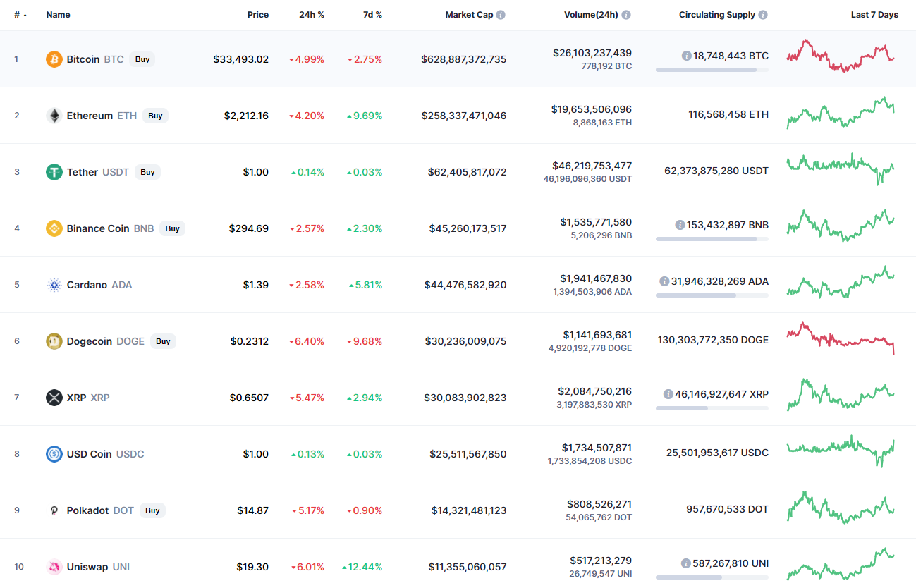Sort the table by Price column
Image resolution: width=916 pixels, height=588 pixels.
click(257, 15)
